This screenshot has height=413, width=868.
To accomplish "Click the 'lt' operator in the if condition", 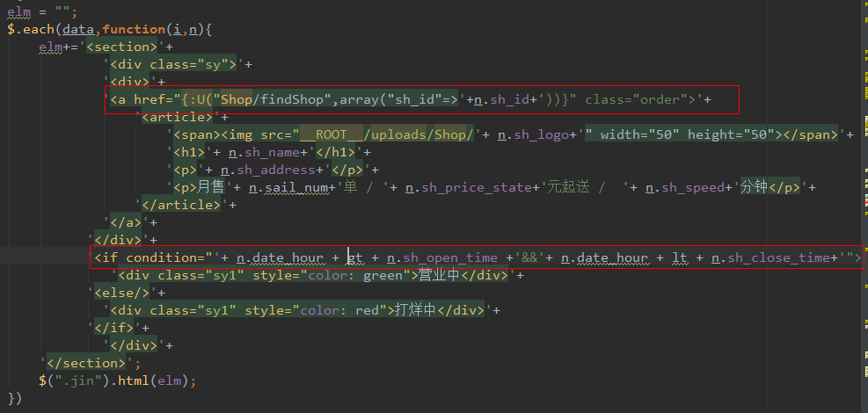I will click(x=680, y=257).
